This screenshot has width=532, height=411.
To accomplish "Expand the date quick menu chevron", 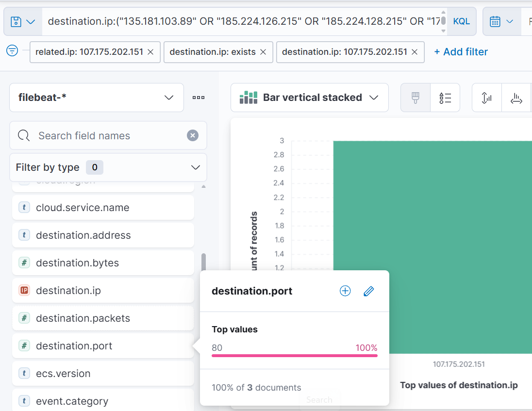I will click(x=510, y=22).
